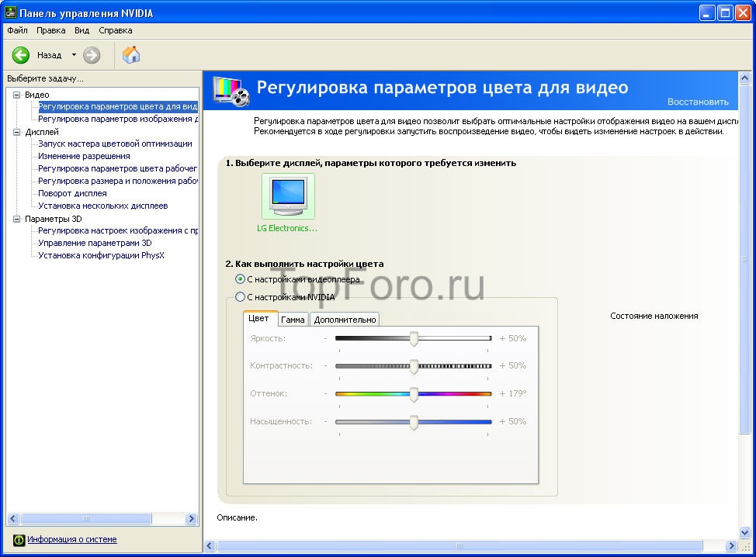Go back with the green Назад arrow
The height and width of the screenshot is (557, 756).
[x=21, y=55]
